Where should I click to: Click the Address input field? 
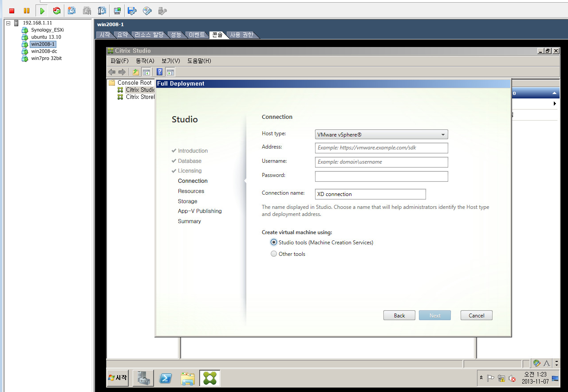382,148
